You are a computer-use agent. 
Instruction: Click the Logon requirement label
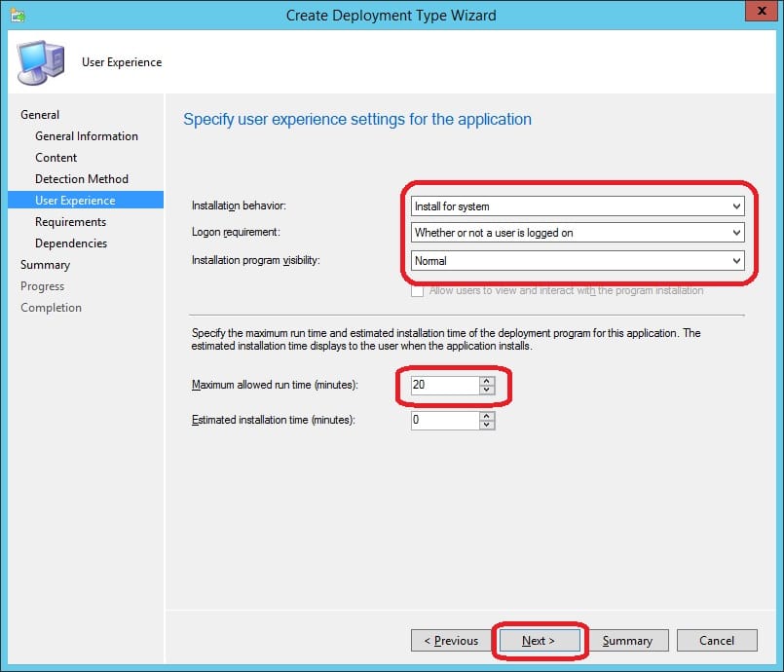(236, 232)
